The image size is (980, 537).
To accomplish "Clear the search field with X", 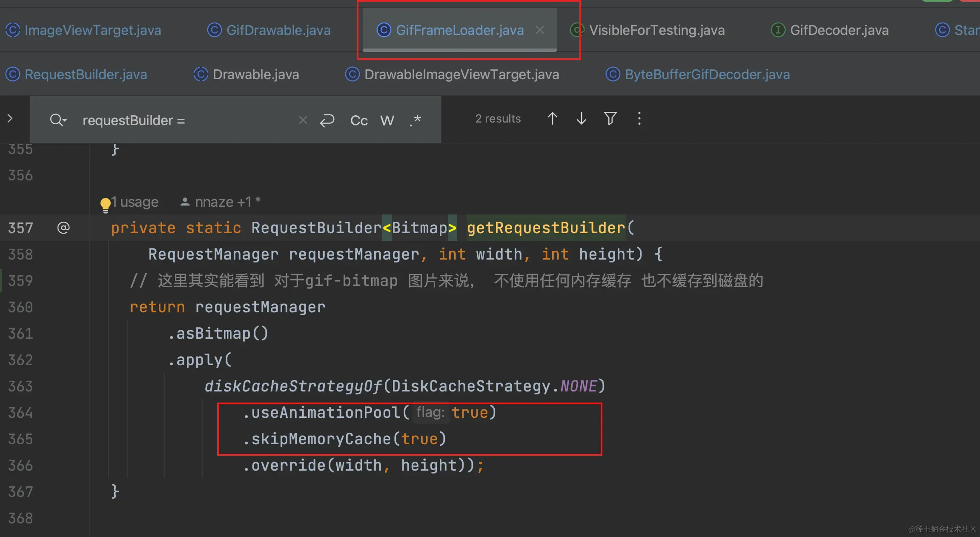I will 303,120.
